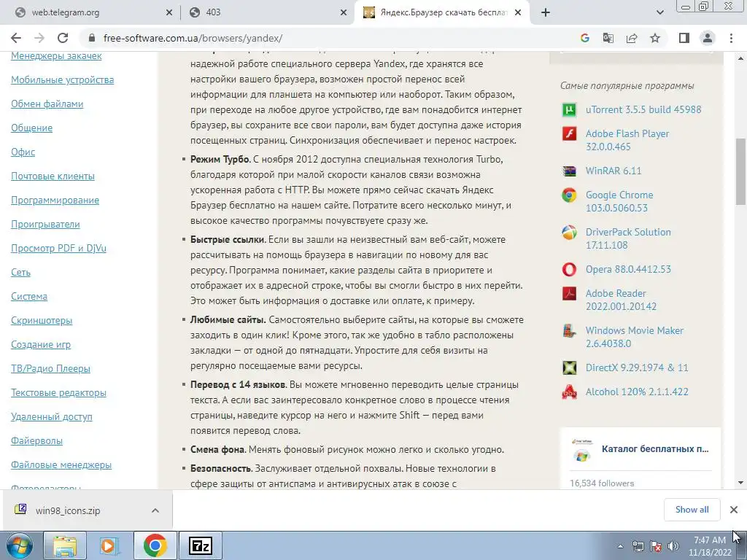
Task: Click the DirectX program icon
Action: [x=569, y=368]
